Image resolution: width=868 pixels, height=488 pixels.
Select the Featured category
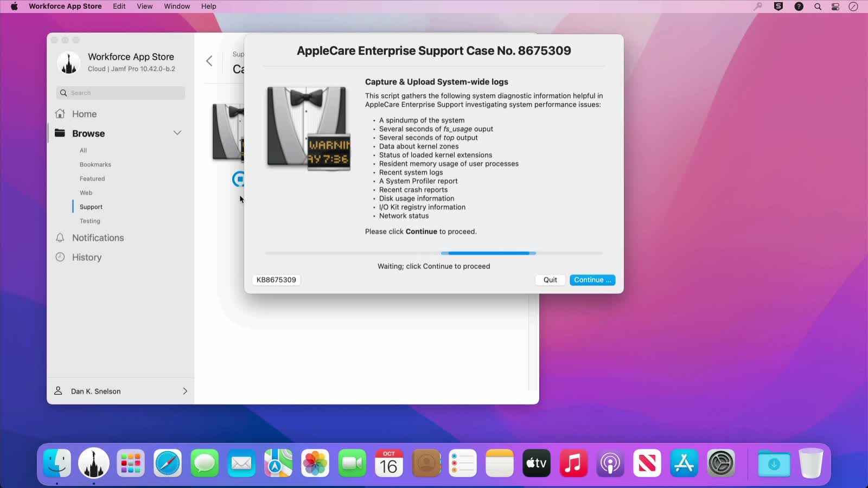coord(92,178)
